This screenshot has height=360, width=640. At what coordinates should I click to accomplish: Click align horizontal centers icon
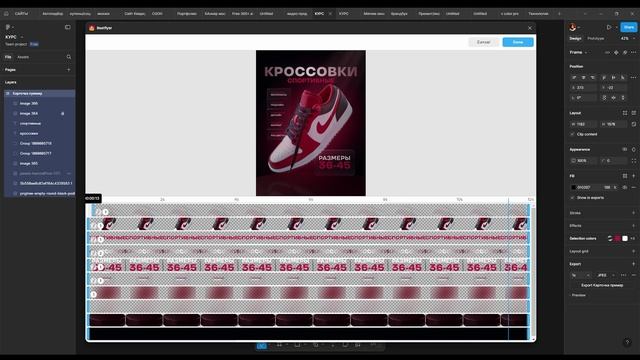pyautogui.click(x=583, y=78)
